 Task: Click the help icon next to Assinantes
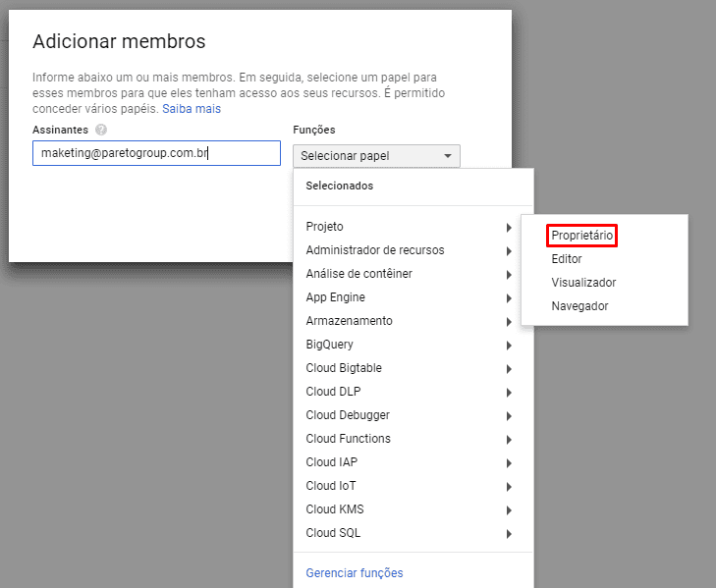point(101,131)
